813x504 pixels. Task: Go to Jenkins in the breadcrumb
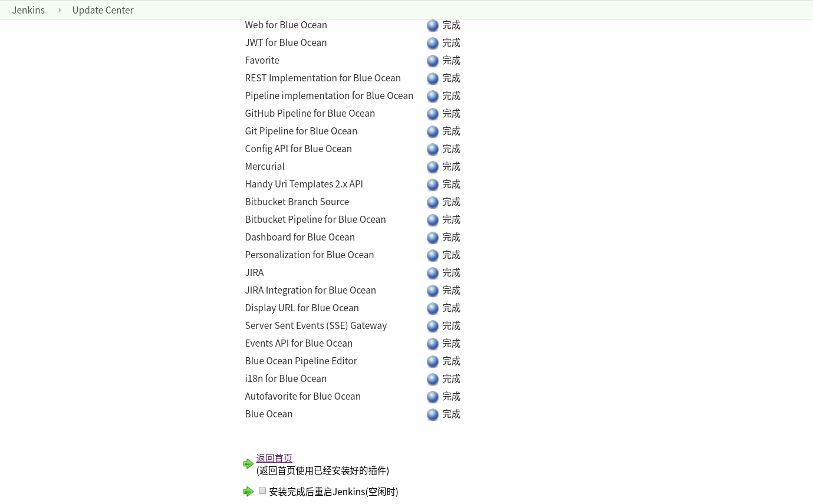[x=28, y=10]
